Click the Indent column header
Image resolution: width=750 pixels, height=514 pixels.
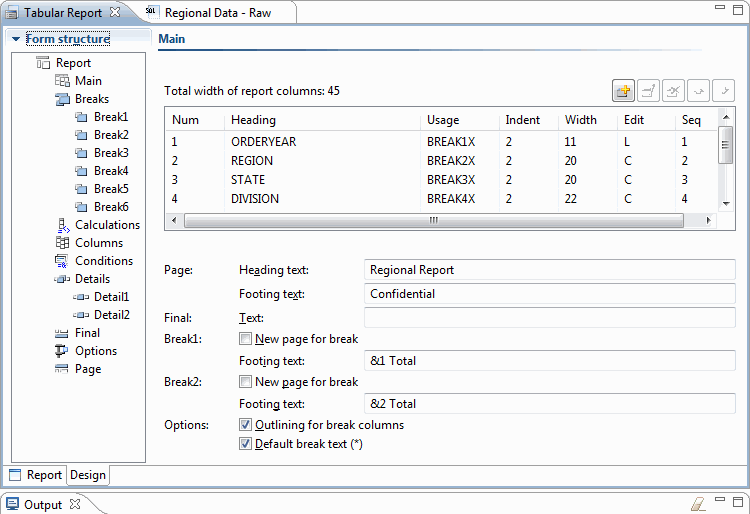[529, 120]
